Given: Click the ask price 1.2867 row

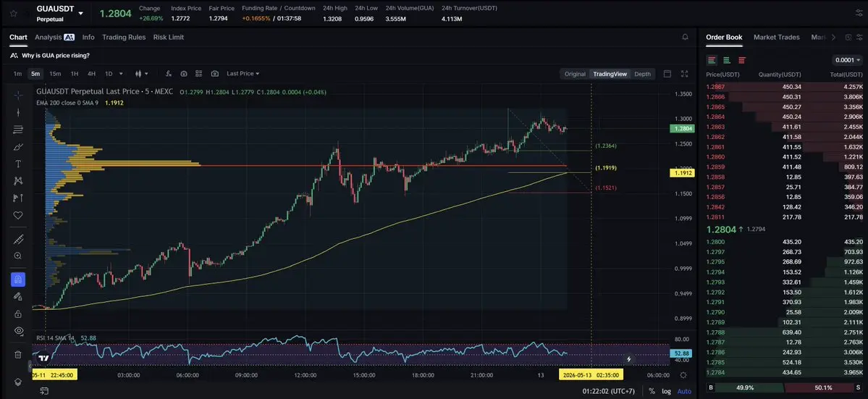Looking at the screenshot, I should coord(784,87).
